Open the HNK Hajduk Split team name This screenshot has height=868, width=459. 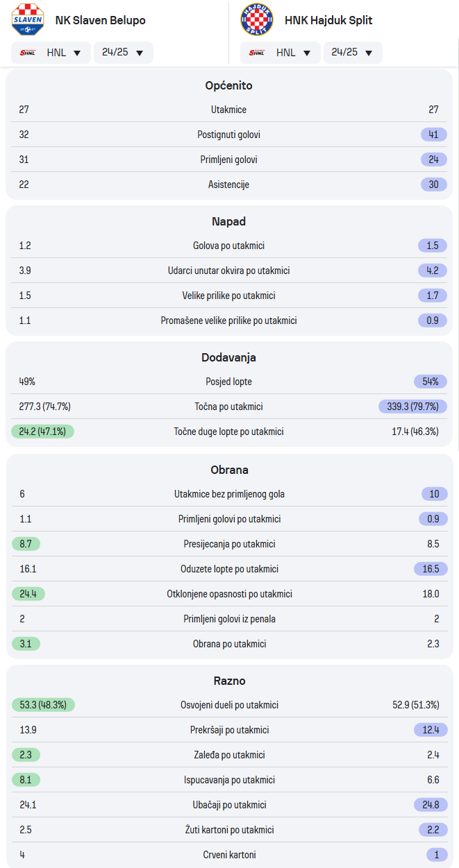[328, 20]
